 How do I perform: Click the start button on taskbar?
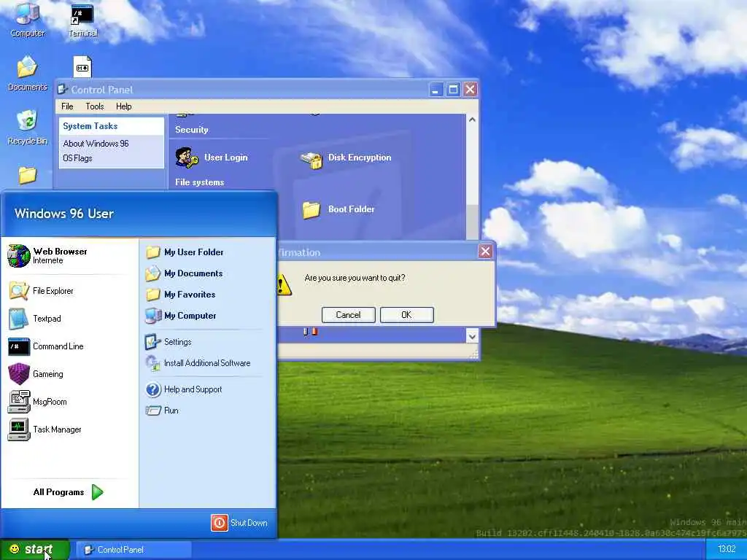click(34, 550)
